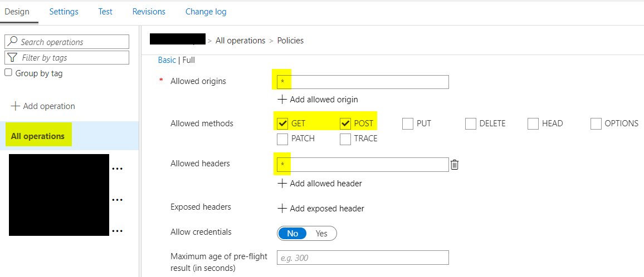Click the Maximum age of pre-flight result field
644x277 pixels.
tap(363, 258)
